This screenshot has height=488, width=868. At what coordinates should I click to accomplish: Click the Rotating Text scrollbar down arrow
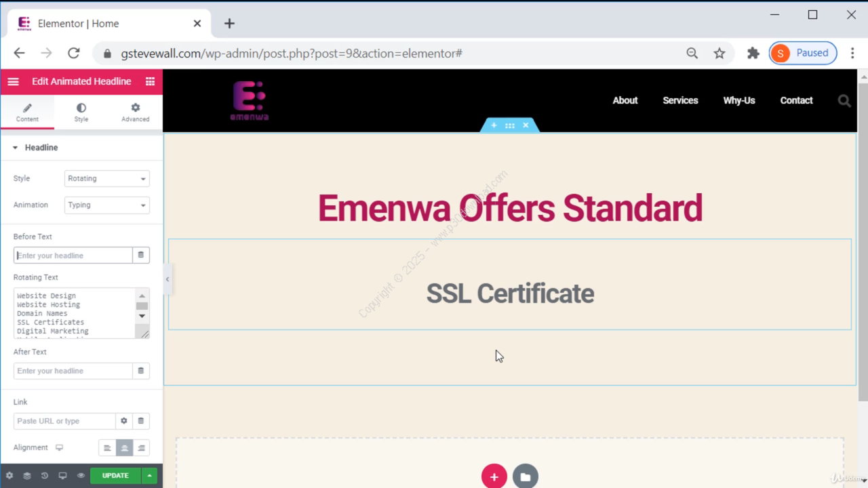[142, 316]
